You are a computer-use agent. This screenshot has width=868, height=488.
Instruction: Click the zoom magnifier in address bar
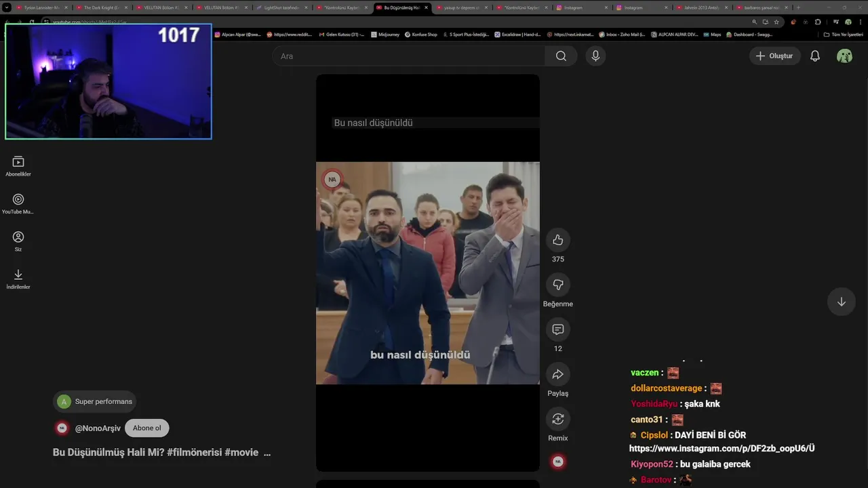click(x=754, y=22)
